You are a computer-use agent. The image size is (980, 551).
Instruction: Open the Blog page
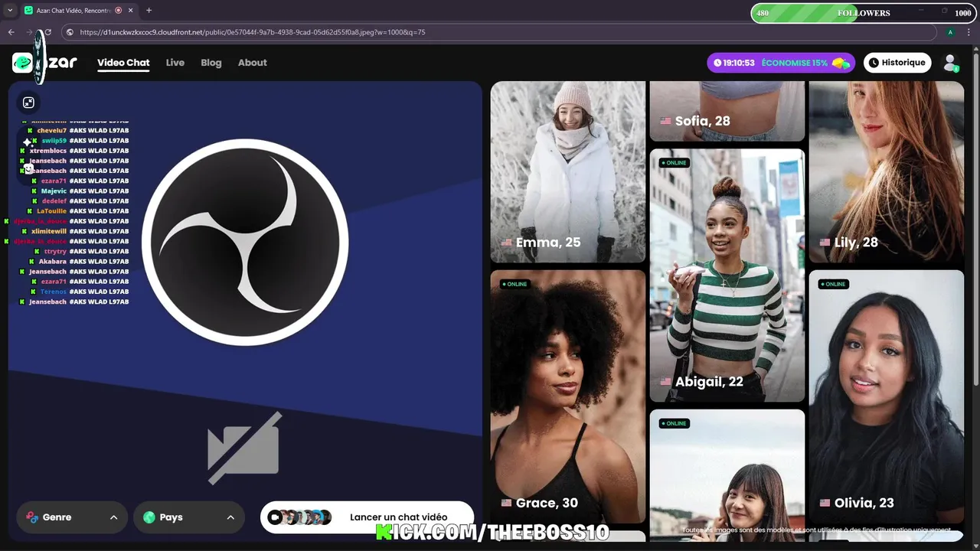211,63
